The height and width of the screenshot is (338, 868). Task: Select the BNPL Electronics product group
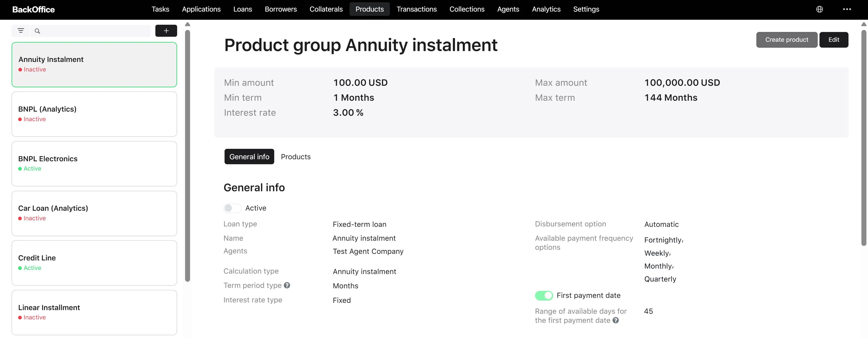pyautogui.click(x=94, y=164)
